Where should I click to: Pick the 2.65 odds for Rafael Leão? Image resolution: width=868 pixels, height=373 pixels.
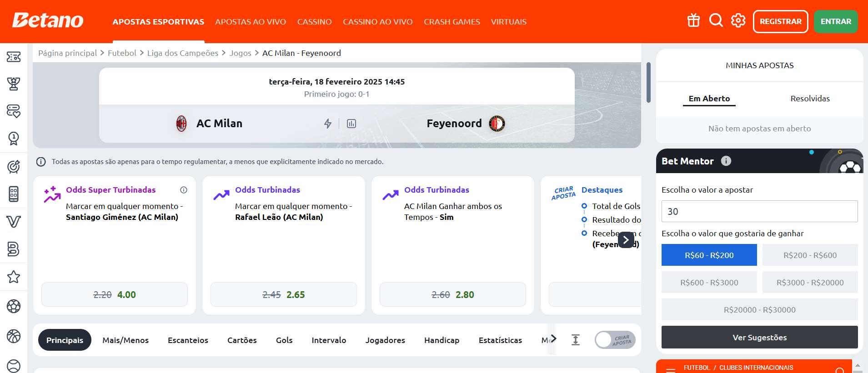click(284, 294)
